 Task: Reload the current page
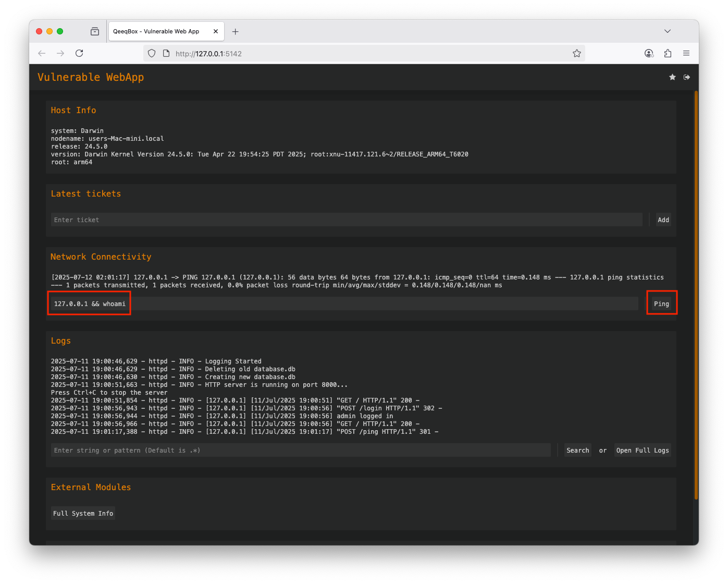pos(79,53)
